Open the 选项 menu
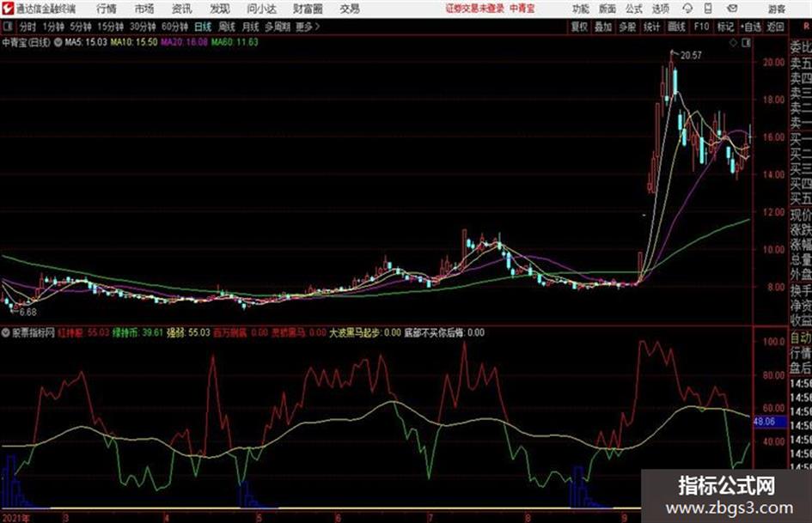The width and height of the screenshot is (812, 523). tap(660, 9)
